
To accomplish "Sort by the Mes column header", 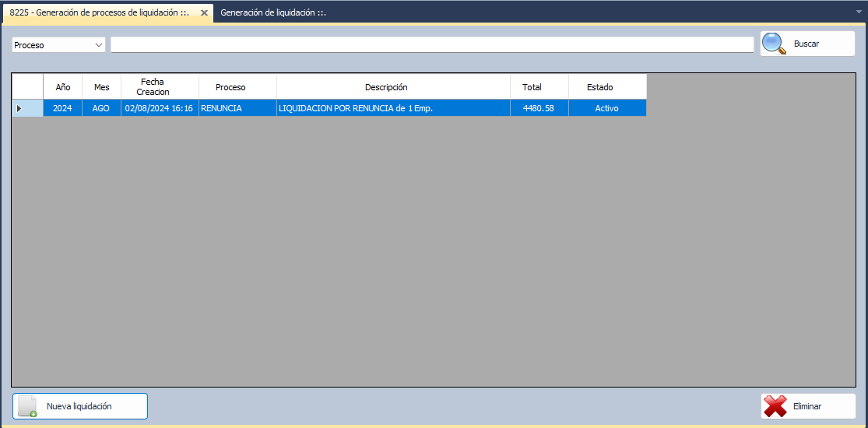I will pyautogui.click(x=102, y=87).
